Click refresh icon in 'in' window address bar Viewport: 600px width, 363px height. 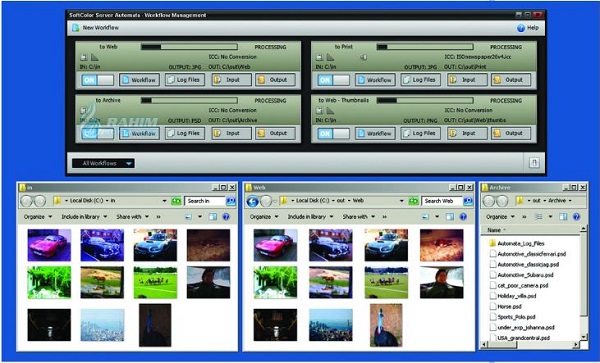[176, 201]
